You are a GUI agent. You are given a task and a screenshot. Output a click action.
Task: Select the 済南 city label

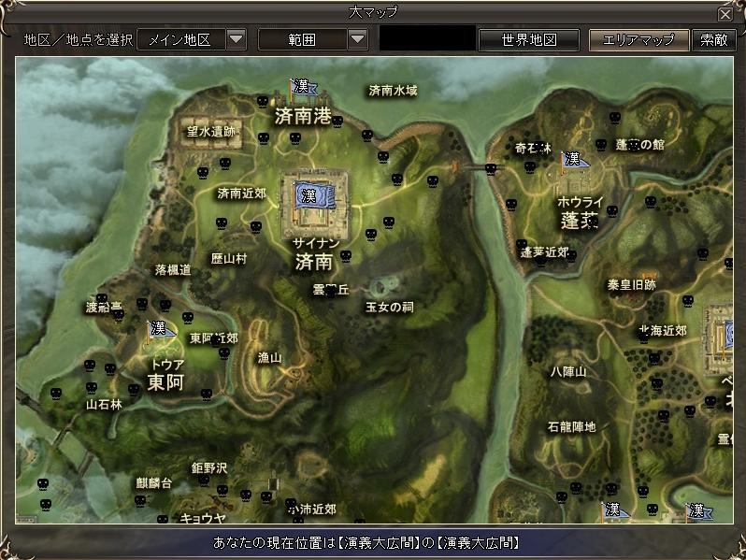[313, 262]
